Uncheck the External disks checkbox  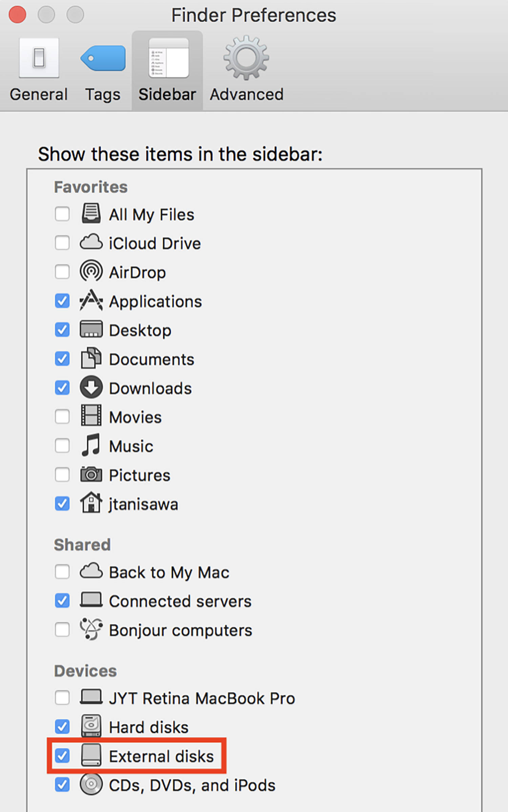tap(62, 755)
